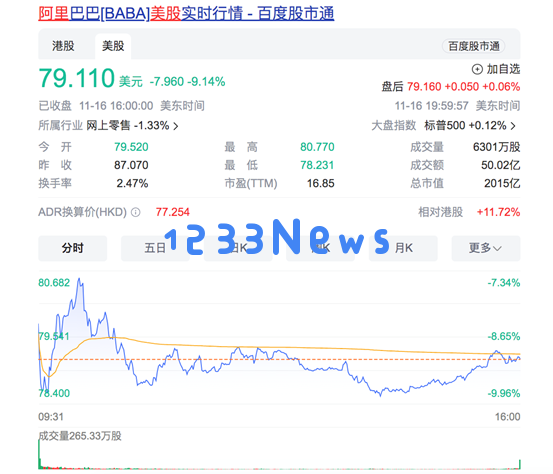Screen dimensions: 553x474
Task: Select the 分时 chart view
Action: pos(73,248)
